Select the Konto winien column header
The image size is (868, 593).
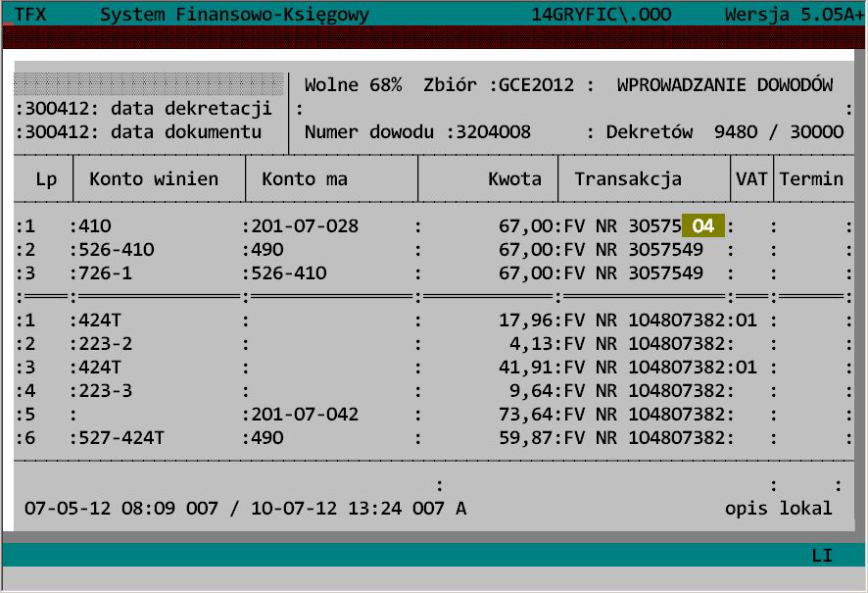click(x=153, y=179)
